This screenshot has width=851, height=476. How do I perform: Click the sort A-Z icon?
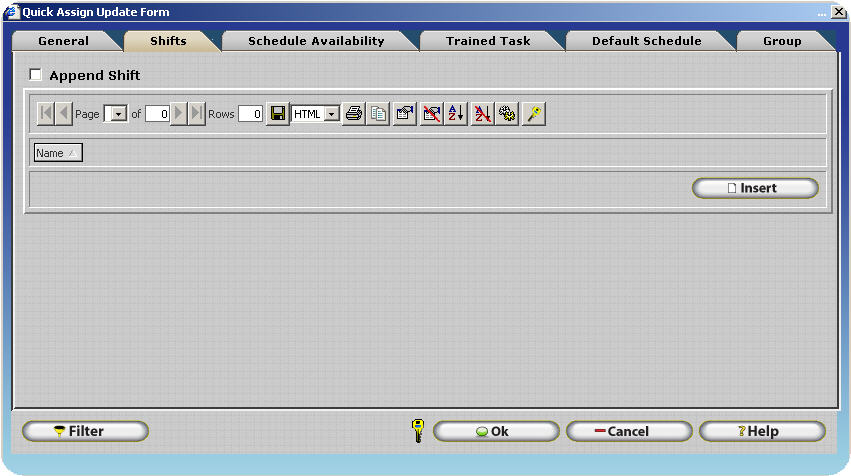[x=456, y=114]
